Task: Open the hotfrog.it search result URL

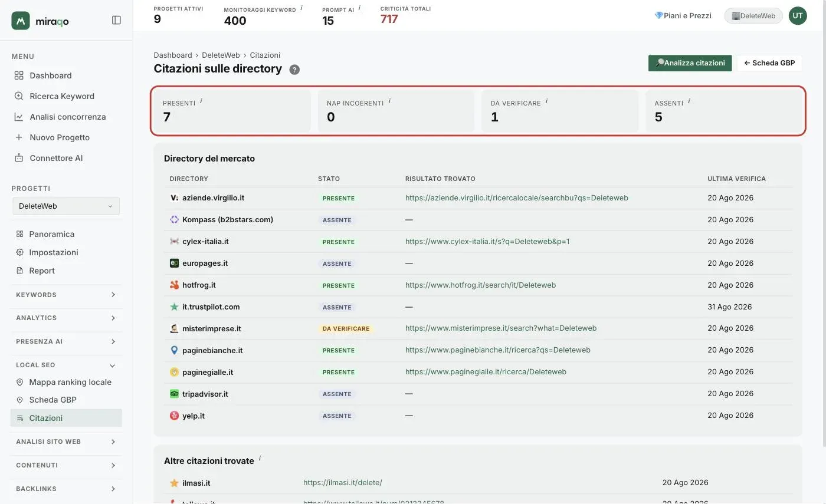Action: [480, 285]
